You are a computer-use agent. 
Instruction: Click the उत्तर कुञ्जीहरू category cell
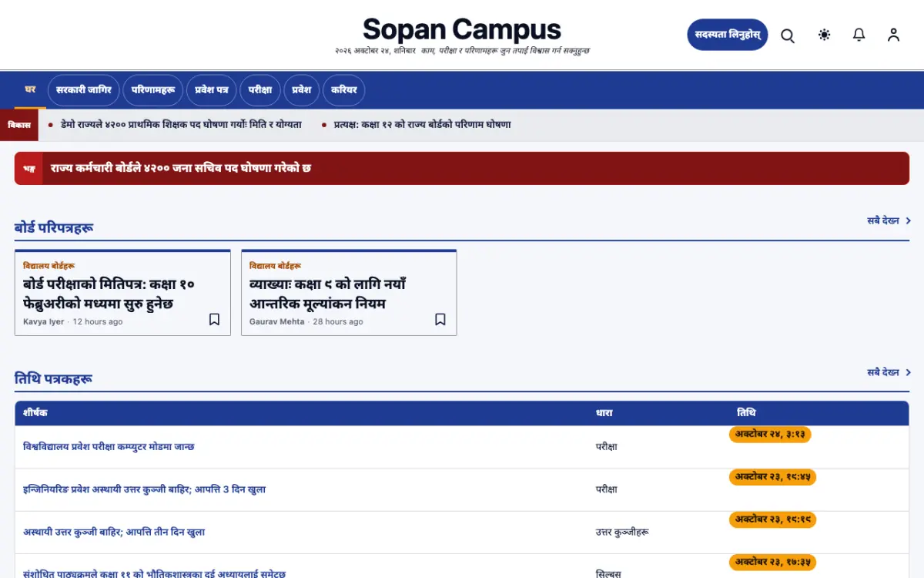621,532
